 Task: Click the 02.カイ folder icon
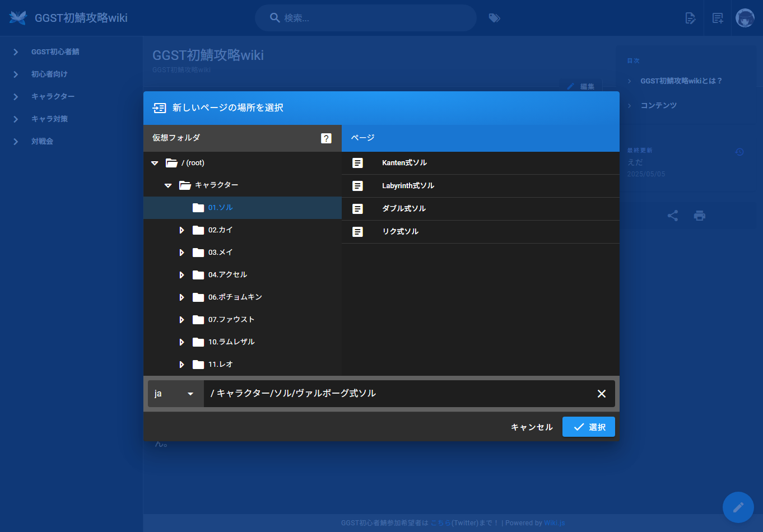click(x=198, y=230)
